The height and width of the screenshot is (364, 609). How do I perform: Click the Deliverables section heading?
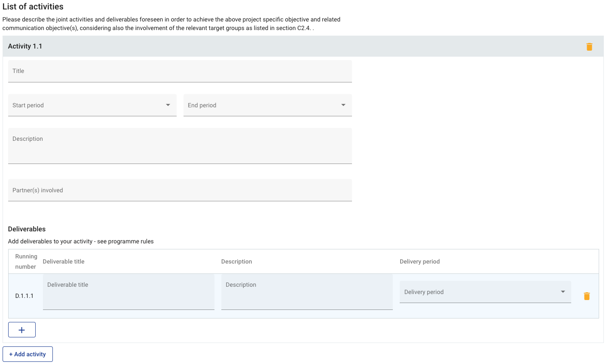[27, 229]
